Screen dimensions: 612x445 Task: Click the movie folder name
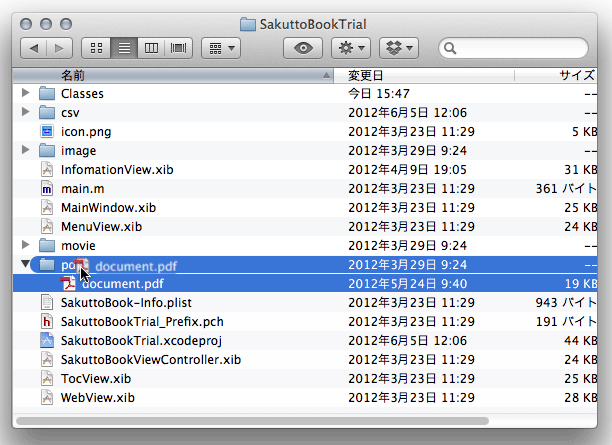(78, 246)
